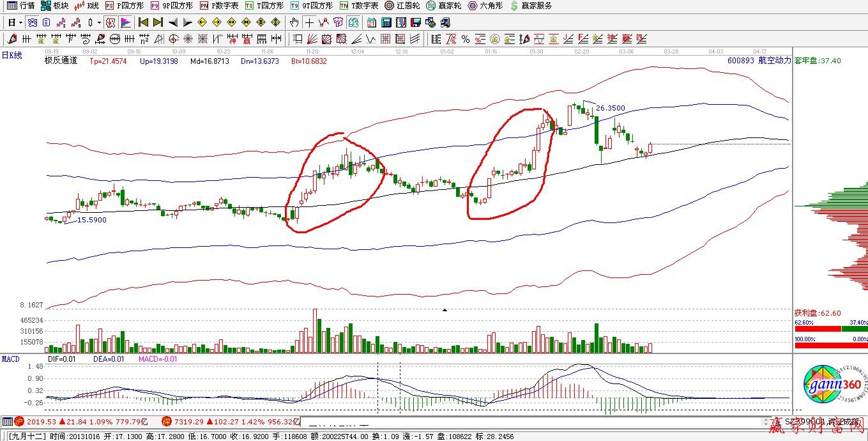The width and height of the screenshot is (868, 441).
Task: Select the percent % drawing tool
Action: coord(466,39)
